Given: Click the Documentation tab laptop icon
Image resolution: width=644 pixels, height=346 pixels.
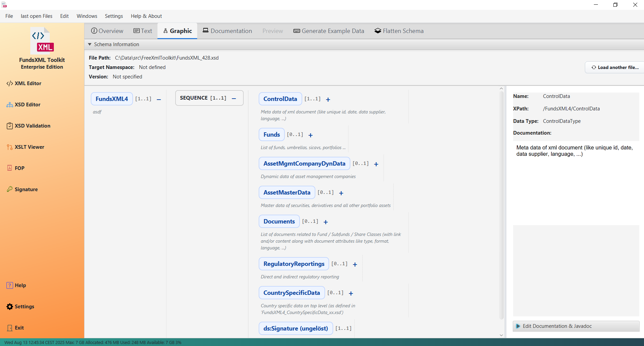Looking at the screenshot, I should click(x=206, y=30).
